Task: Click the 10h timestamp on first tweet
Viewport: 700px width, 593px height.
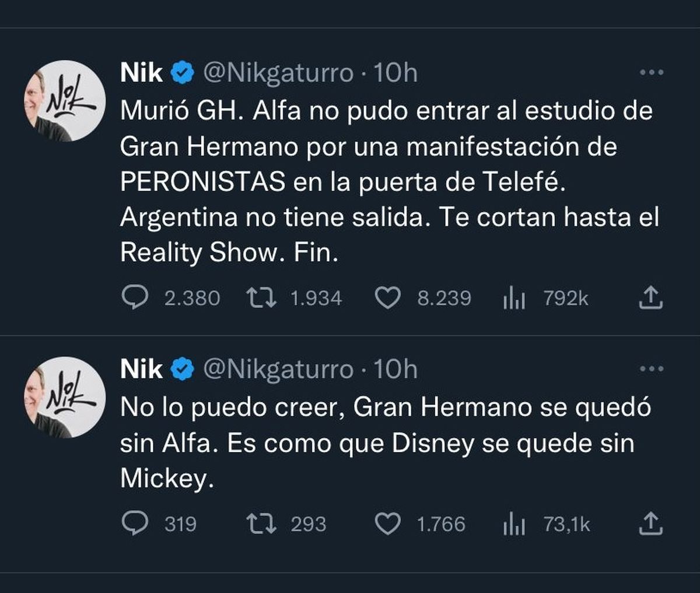Action: pos(395,73)
